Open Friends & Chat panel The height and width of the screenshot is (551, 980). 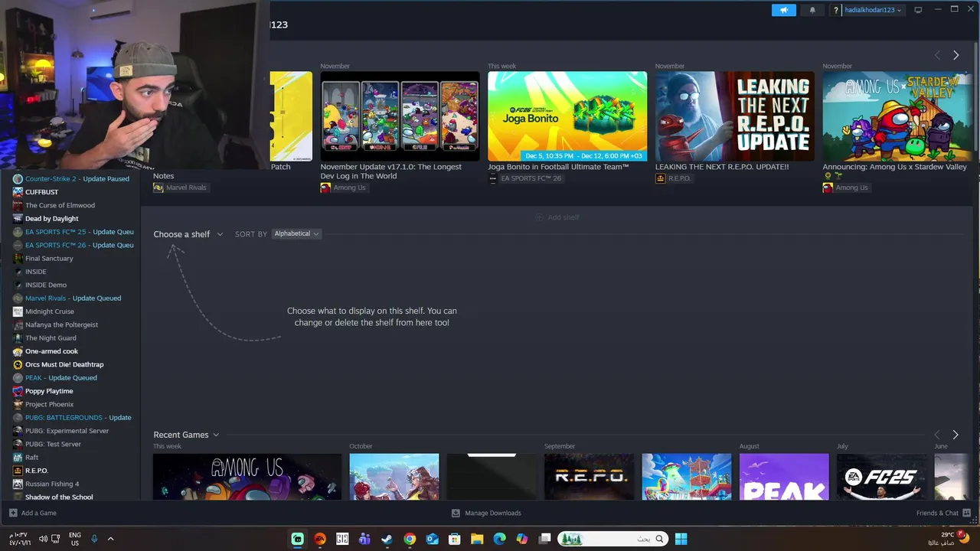(943, 513)
